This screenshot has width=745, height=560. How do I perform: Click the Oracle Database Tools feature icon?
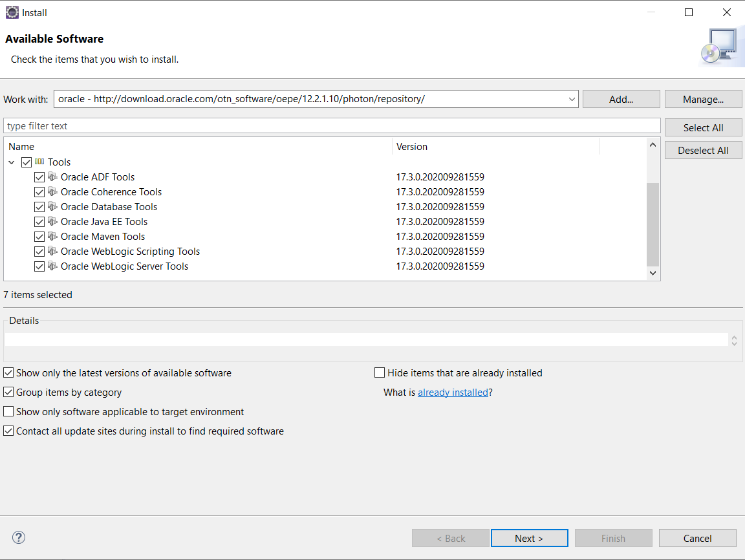(x=53, y=206)
